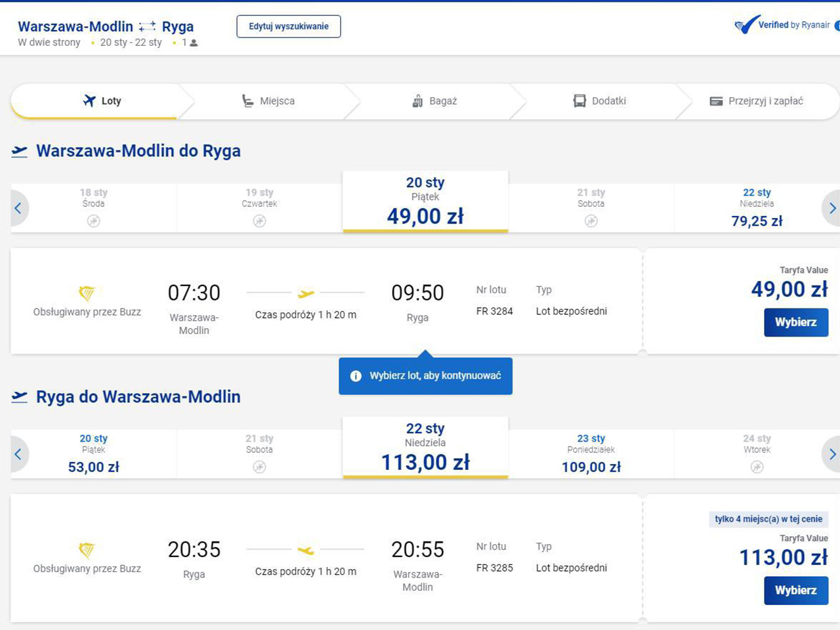
Task: Click the outbound yellow plane icon
Action: (x=306, y=293)
